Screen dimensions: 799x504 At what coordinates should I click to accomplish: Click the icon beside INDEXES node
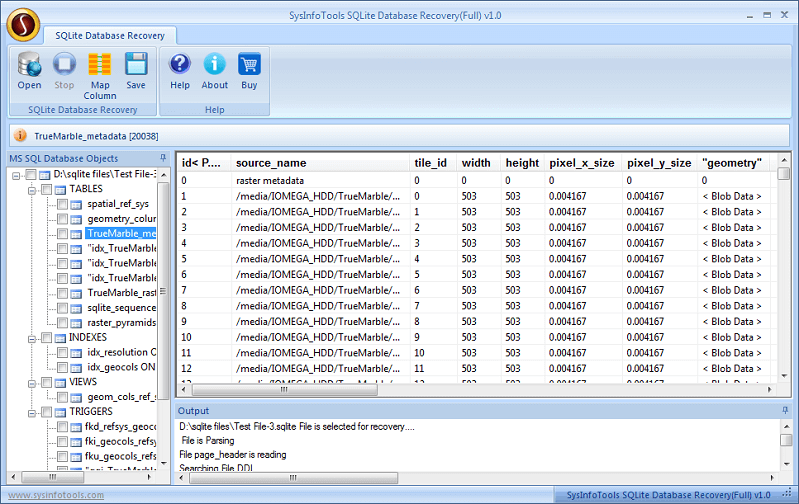point(61,338)
